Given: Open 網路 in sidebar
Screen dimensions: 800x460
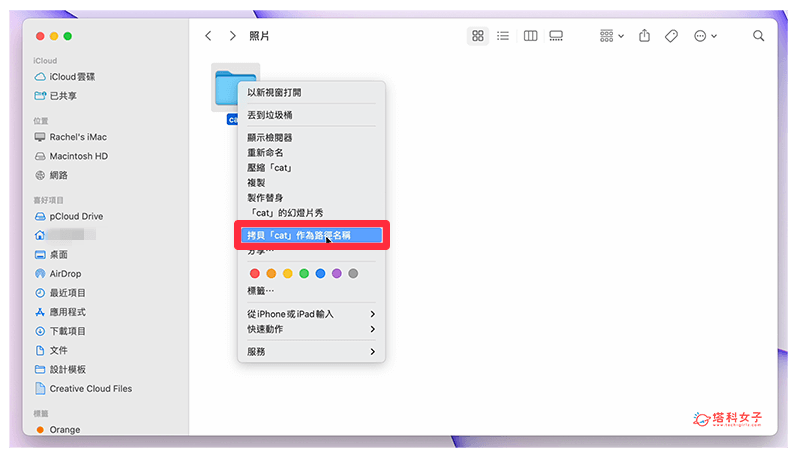Looking at the screenshot, I should click(x=51, y=175).
